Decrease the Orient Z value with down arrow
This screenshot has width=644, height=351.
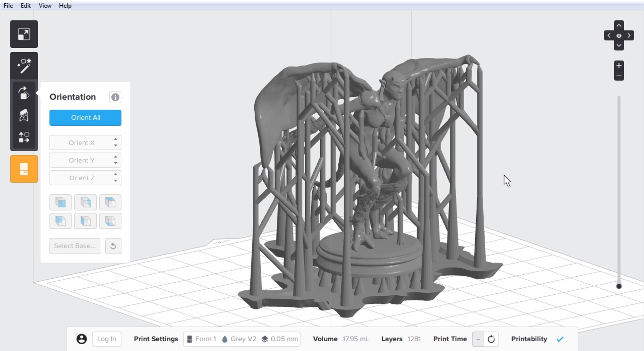coord(116,181)
